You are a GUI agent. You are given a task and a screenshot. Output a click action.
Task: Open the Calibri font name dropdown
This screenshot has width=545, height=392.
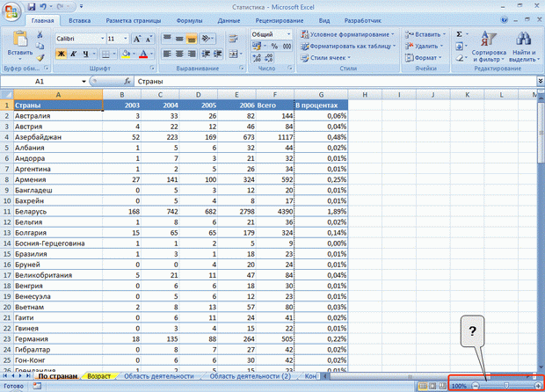point(103,39)
